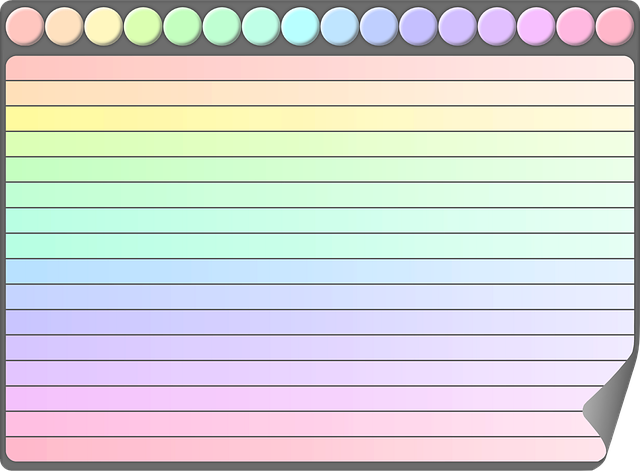Select the lime yellow-green stripe

point(320,144)
